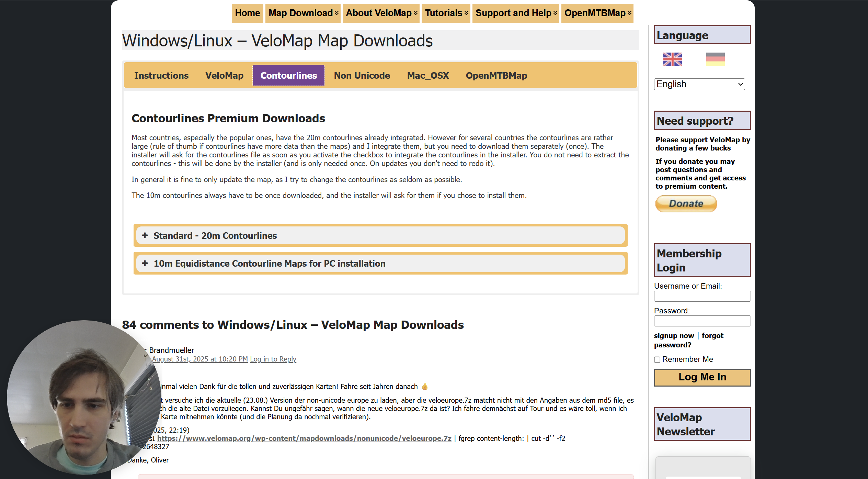Screen dimensions: 868x479
Task: Click the signup now link
Action: click(x=674, y=336)
